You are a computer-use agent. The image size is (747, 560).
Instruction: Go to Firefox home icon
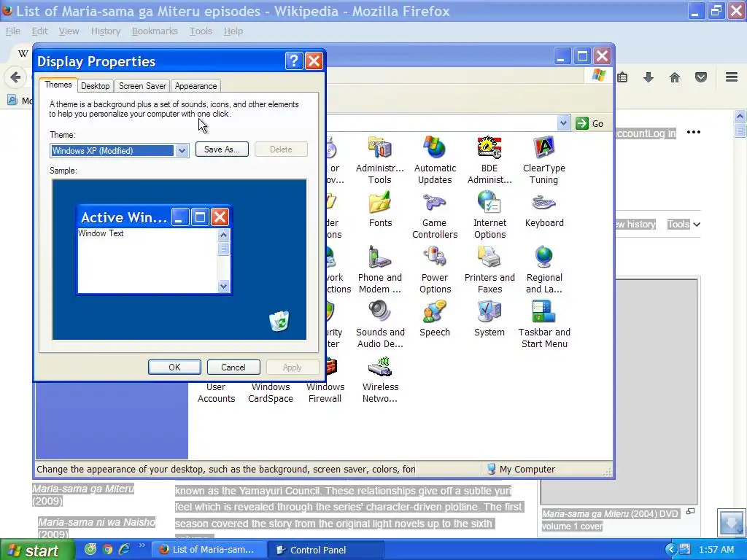tap(675, 77)
